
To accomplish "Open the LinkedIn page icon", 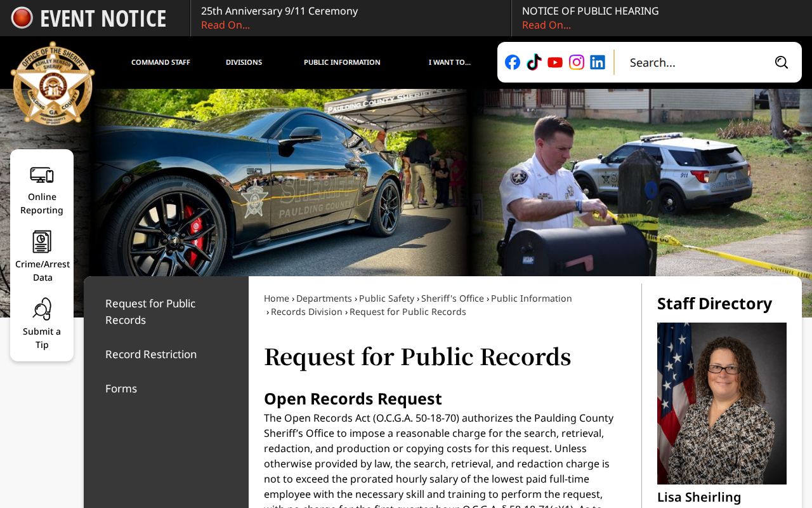I will [598, 62].
